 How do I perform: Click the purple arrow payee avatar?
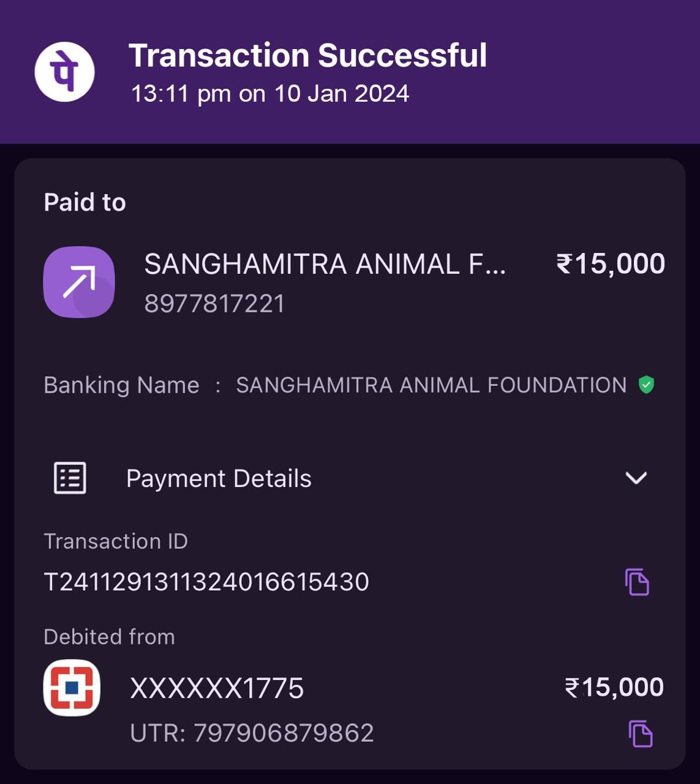tap(79, 282)
